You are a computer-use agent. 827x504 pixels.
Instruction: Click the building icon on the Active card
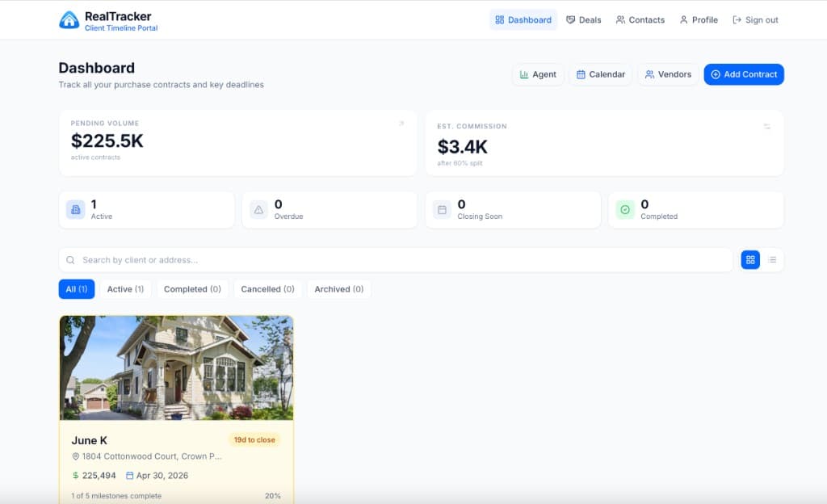[x=76, y=209]
